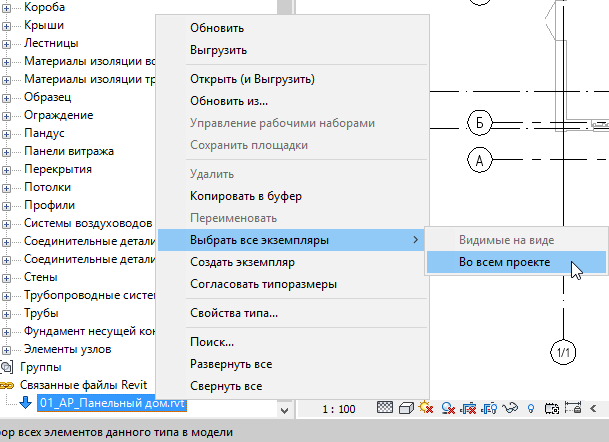Choose Развернуть все menu entry

point(292,364)
